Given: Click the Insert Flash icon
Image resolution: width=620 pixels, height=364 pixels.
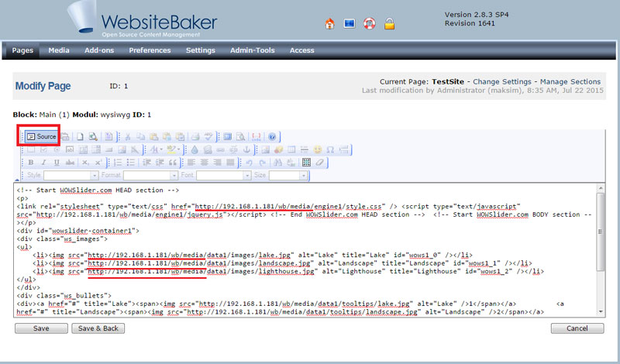Looking at the screenshot, I should (278, 149).
